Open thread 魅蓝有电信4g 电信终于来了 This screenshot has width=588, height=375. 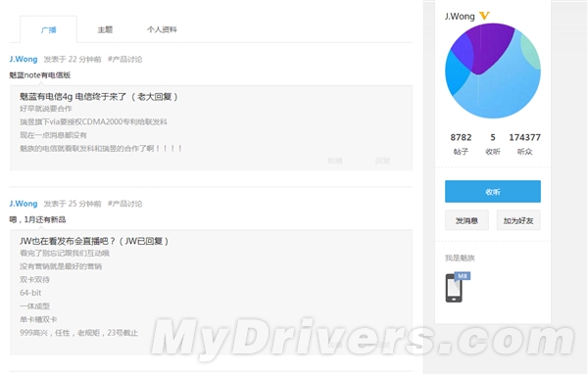pyautogui.click(x=99, y=97)
